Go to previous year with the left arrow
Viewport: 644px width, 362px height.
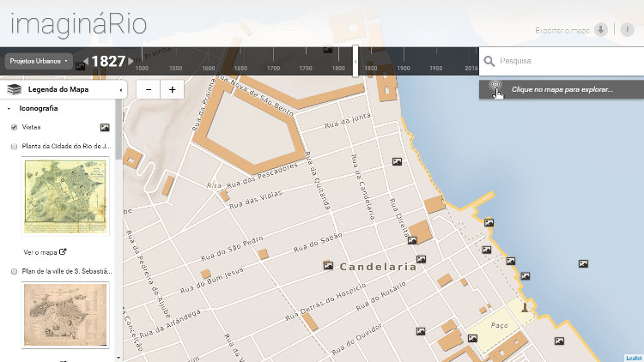click(x=87, y=62)
